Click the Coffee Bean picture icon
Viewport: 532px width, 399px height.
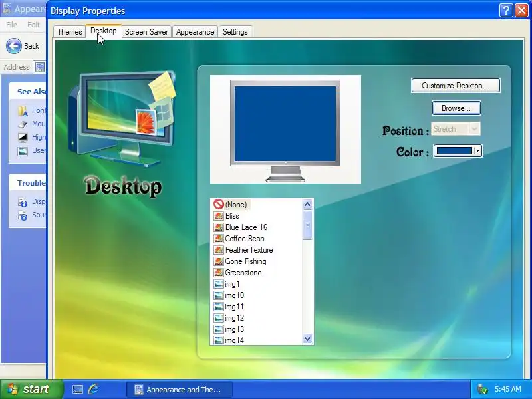(x=219, y=239)
